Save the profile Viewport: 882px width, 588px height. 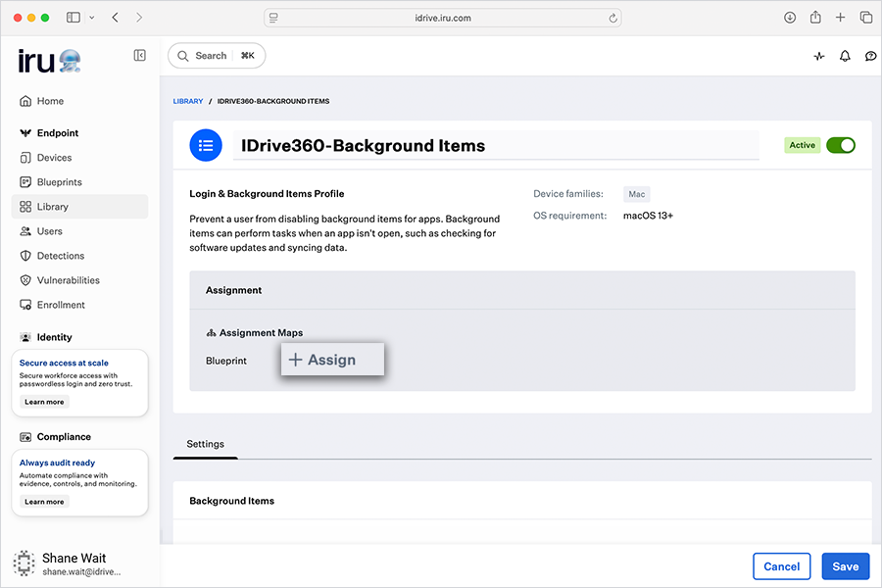[x=846, y=566]
